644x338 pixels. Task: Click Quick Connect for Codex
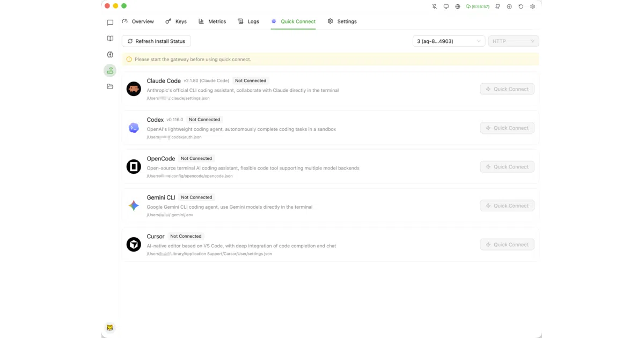(x=507, y=128)
